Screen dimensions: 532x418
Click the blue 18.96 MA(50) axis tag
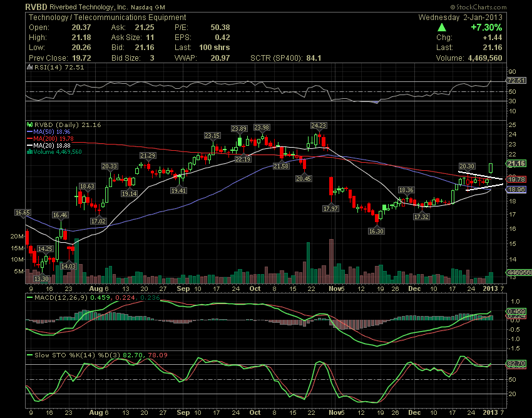pos(516,190)
